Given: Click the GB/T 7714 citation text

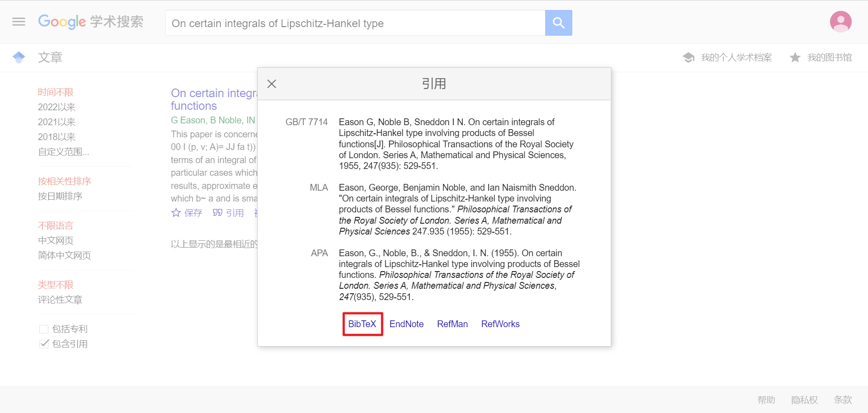Looking at the screenshot, I should pos(456,144).
